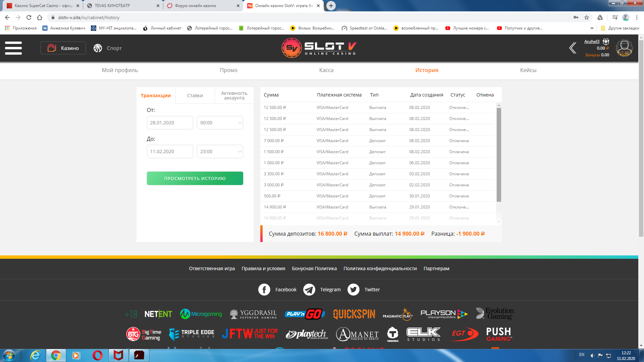Open the Facebook social icon
Viewport: 644px width, 362px height.
264,290
